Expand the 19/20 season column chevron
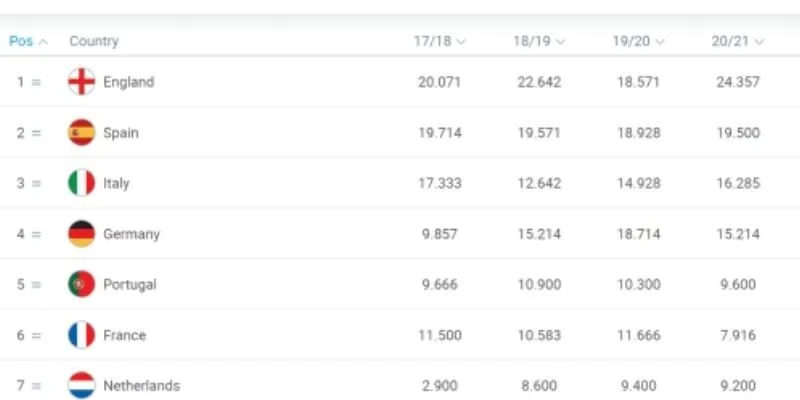This screenshot has width=800, height=400. 660,42
